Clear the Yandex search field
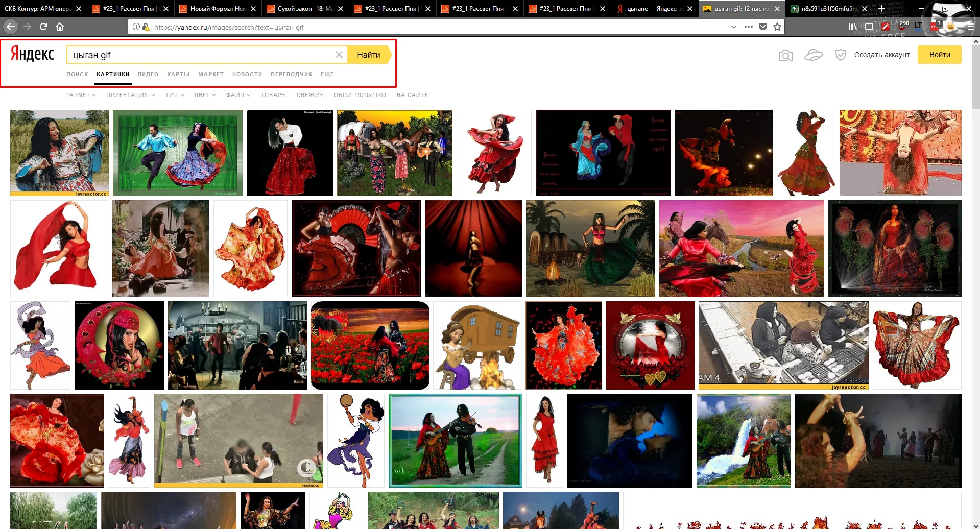Screen dimensions: 980x529 (339, 55)
